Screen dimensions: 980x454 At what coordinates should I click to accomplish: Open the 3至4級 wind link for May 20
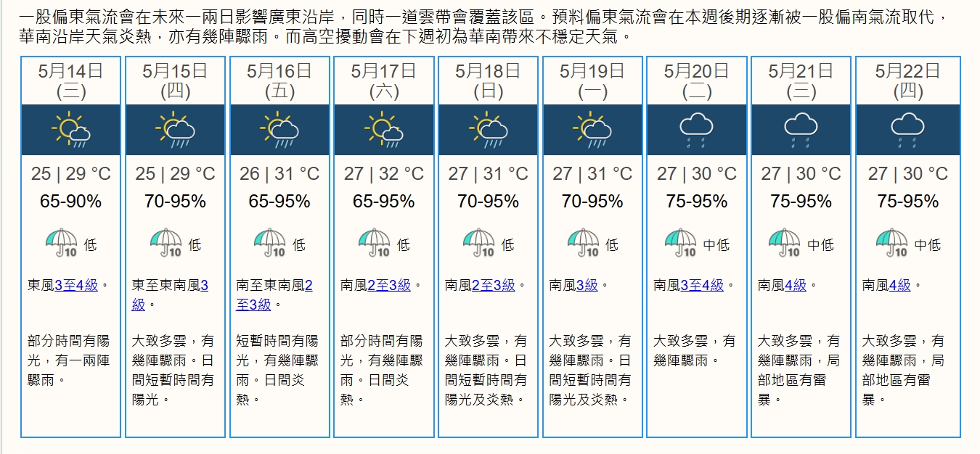702,285
